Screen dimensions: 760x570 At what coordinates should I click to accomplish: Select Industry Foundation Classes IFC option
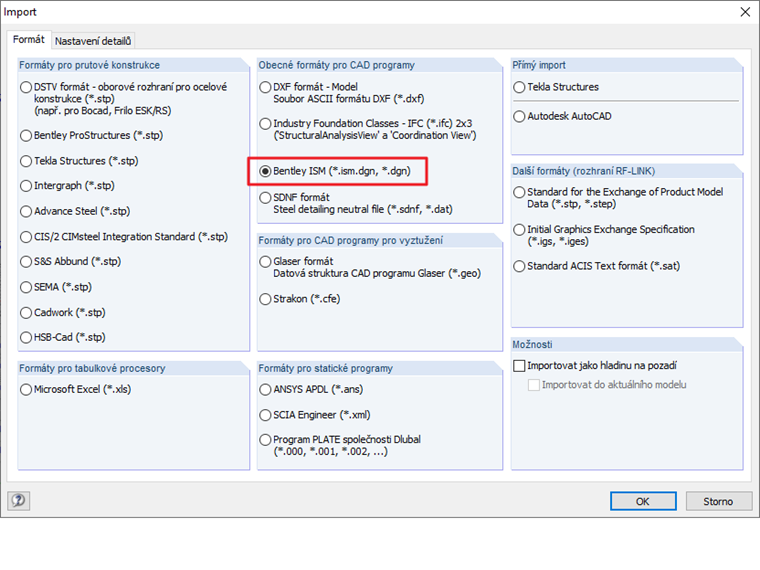point(265,123)
